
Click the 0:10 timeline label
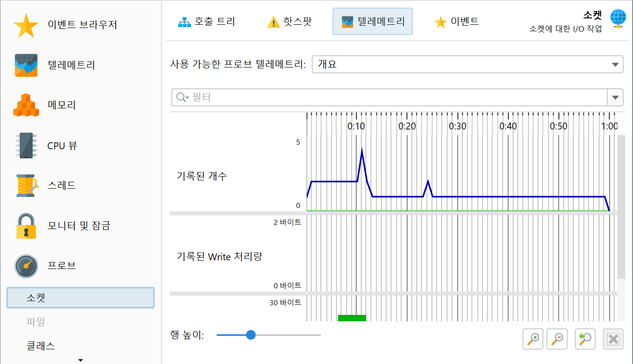point(356,126)
